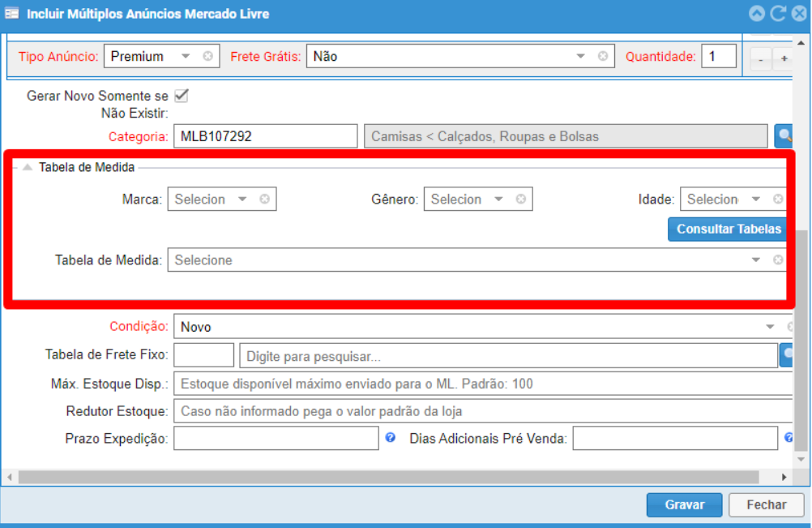Viewport: 812px width, 528px height.
Task: Open the Idade dropdown
Action: 756,199
